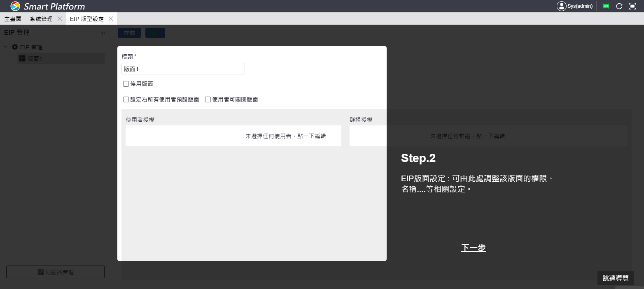Viewport: 644px width, 289px height.
Task: Open the Sys(admin) user avatar icon
Action: [561, 6]
